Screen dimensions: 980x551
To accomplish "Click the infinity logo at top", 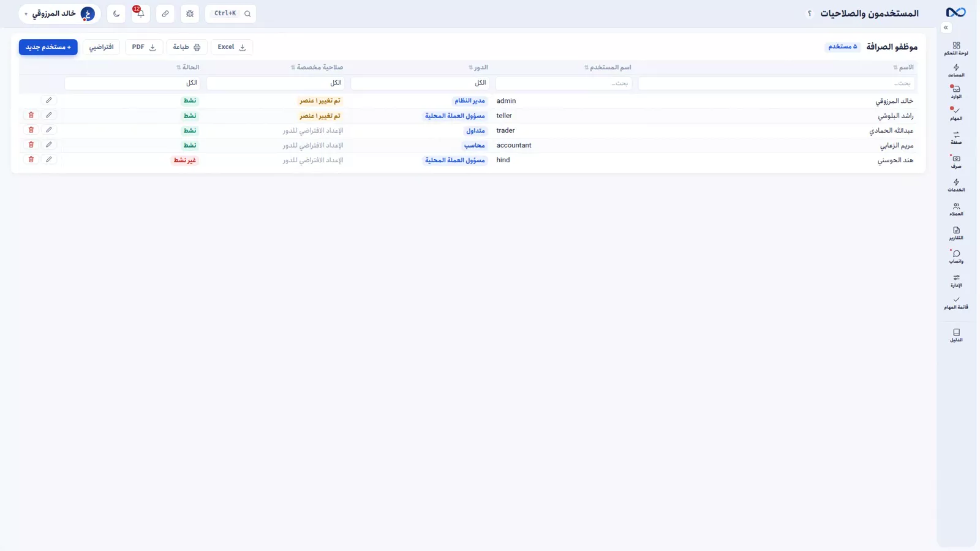I will pyautogui.click(x=956, y=12).
